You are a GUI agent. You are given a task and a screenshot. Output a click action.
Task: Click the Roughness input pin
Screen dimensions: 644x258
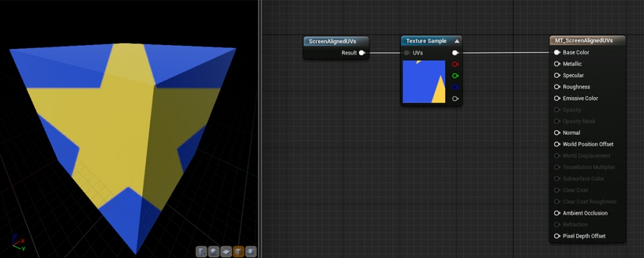(x=557, y=87)
